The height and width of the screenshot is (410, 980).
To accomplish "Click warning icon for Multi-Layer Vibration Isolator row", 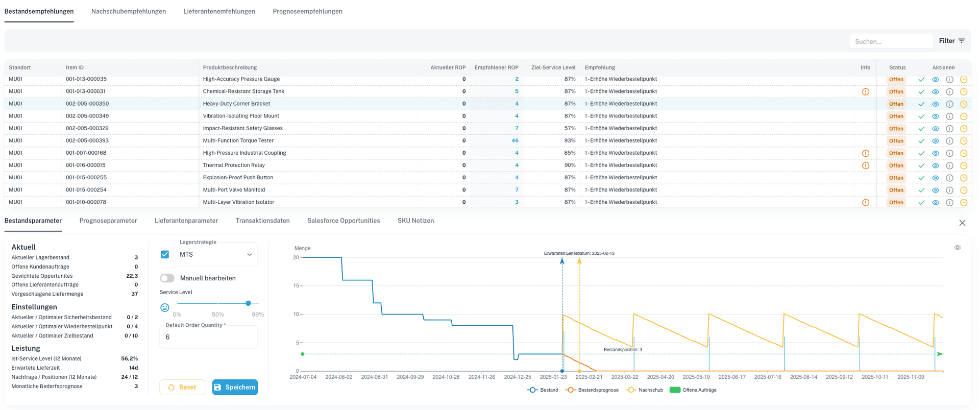I will (x=865, y=203).
